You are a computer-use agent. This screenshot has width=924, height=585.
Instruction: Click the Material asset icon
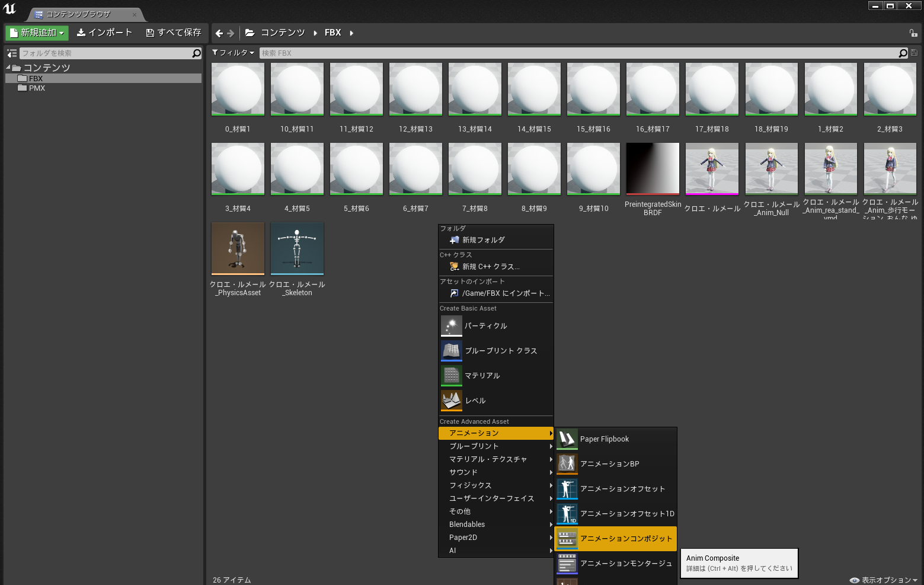[x=451, y=375]
